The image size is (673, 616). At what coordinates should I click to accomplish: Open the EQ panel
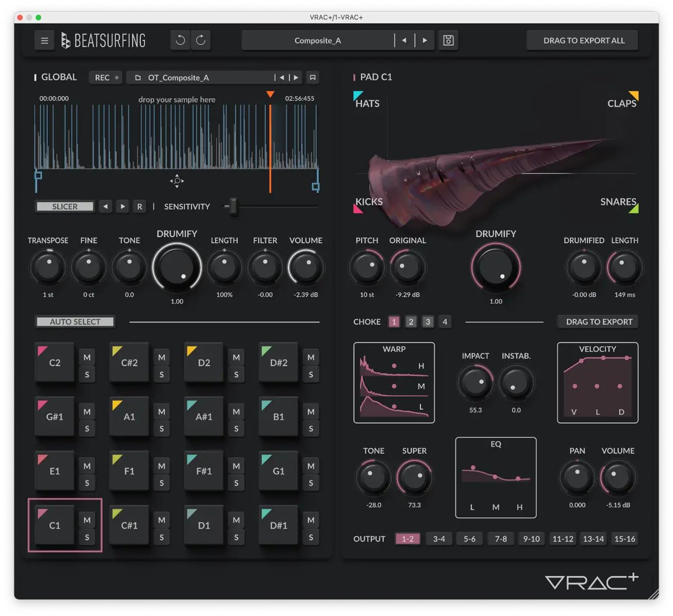(496, 478)
